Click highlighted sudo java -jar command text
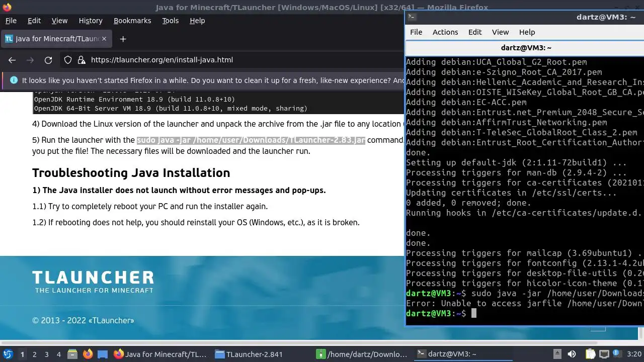Image resolution: width=644 pixels, height=362 pixels. (251, 140)
